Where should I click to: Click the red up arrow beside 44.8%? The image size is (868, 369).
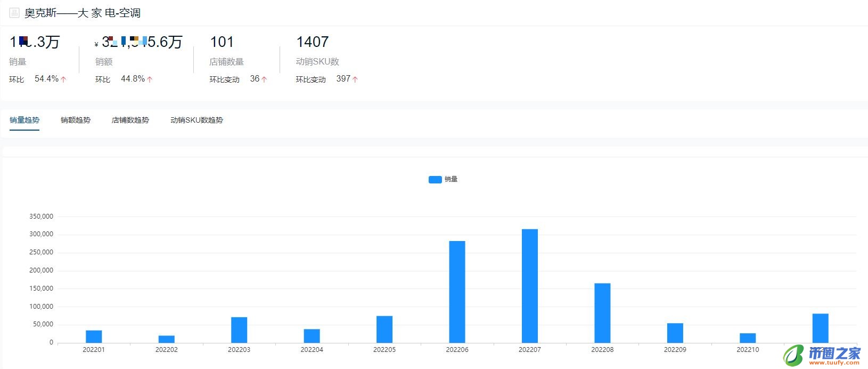click(x=150, y=79)
